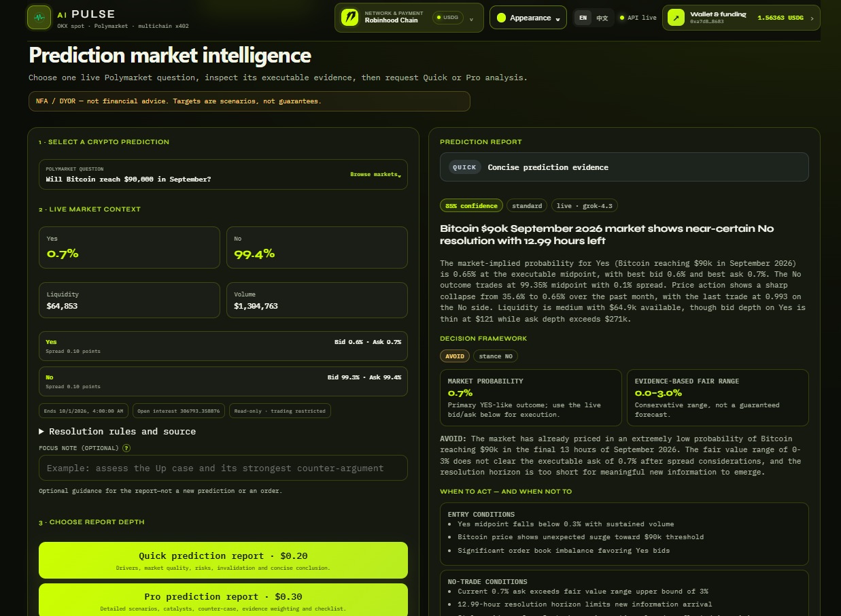
Task: Select the Yes bid/ask row
Action: [223, 346]
